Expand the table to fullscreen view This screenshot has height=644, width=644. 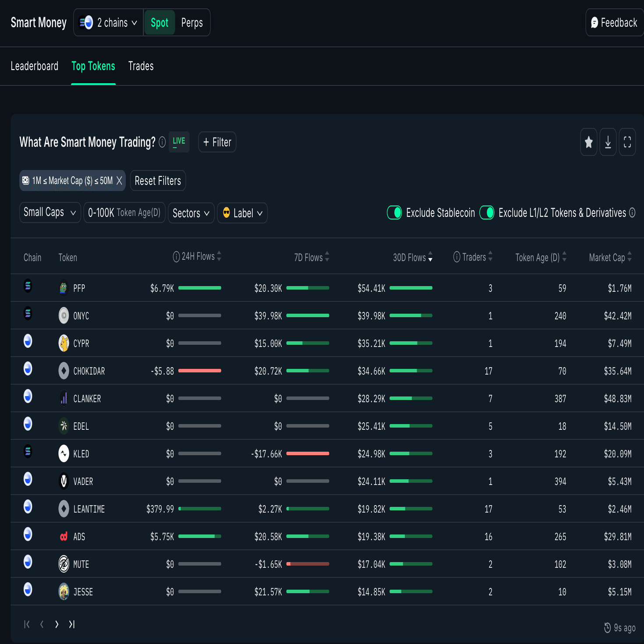(x=627, y=142)
